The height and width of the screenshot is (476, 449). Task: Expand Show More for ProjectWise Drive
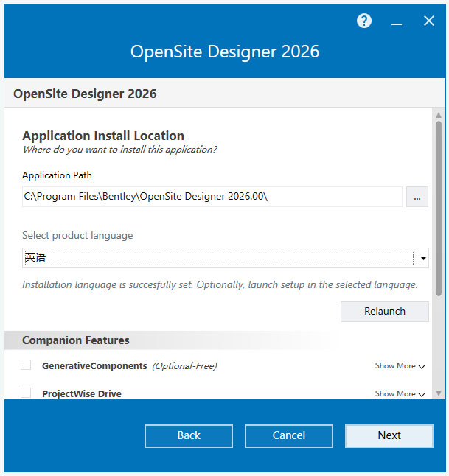(x=400, y=393)
